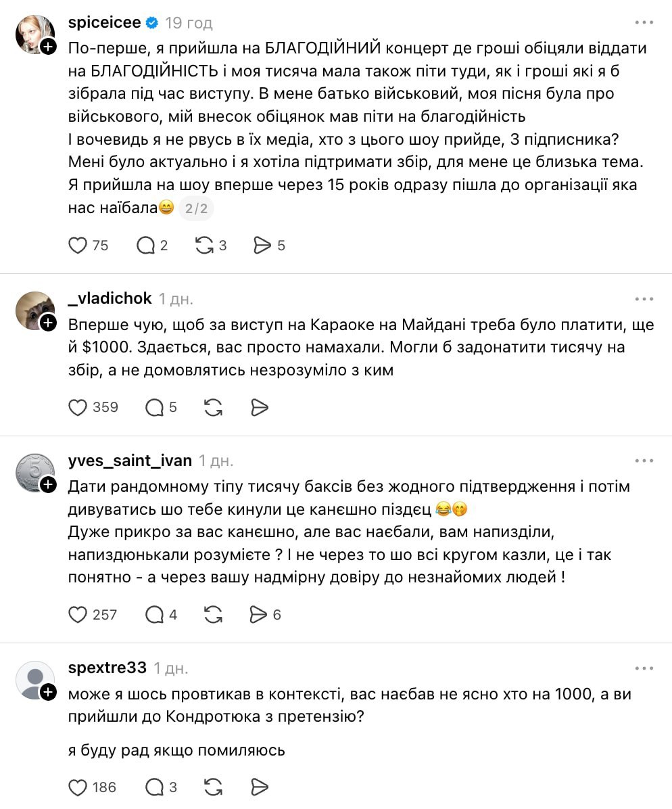Repost yves_saint_ivan's comment

213,614
